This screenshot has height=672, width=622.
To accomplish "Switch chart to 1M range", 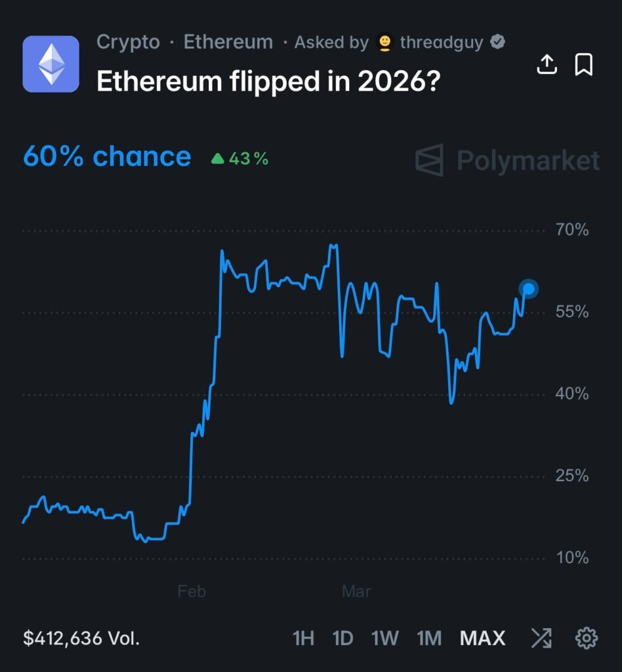I will click(x=429, y=638).
